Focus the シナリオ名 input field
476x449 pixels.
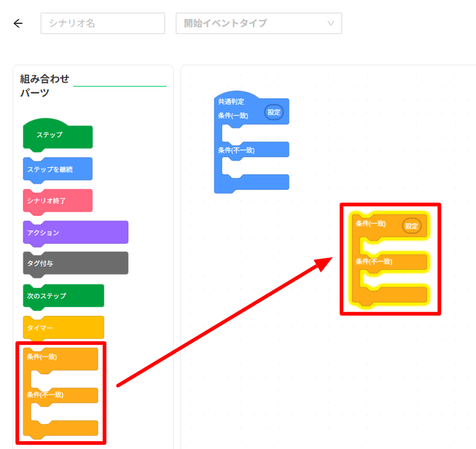coord(103,23)
